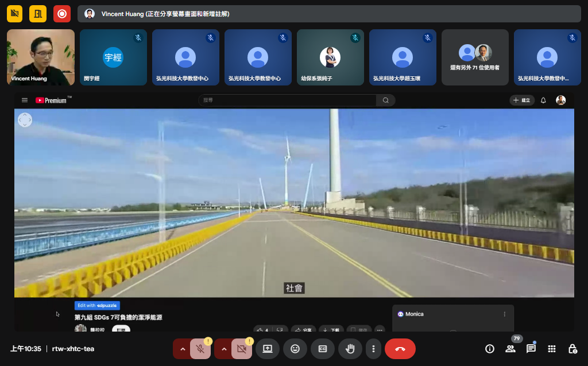Click the YouTube like thumbs-up button
The image size is (588, 366).
(263, 330)
